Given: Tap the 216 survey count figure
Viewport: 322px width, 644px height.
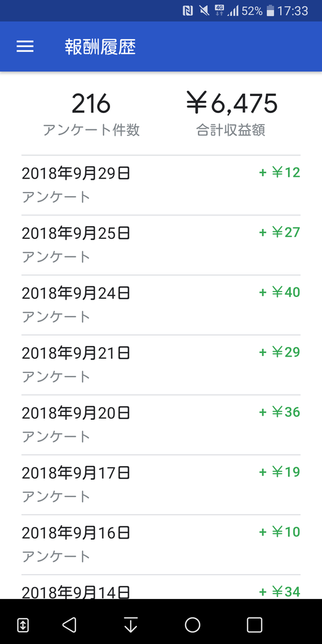Looking at the screenshot, I should [x=91, y=104].
